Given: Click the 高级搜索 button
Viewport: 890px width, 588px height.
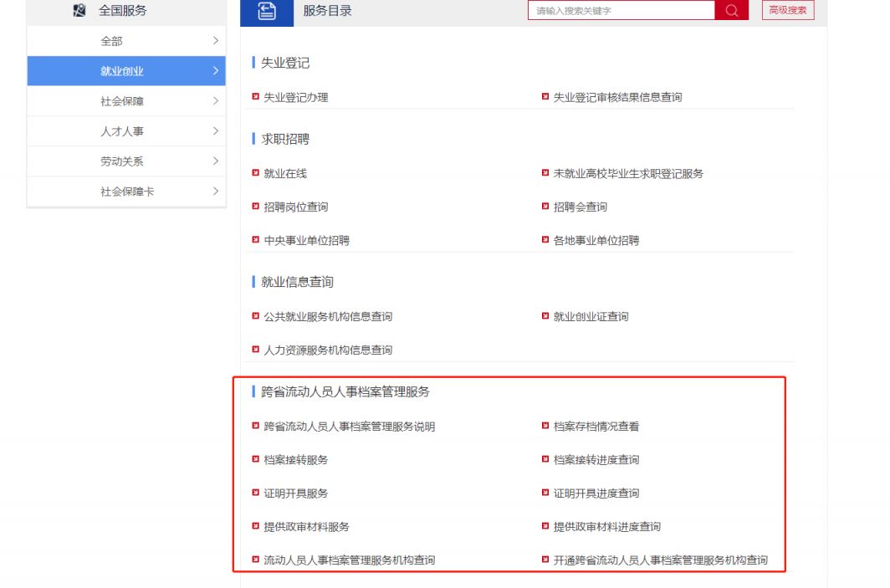Looking at the screenshot, I should pos(788,11).
